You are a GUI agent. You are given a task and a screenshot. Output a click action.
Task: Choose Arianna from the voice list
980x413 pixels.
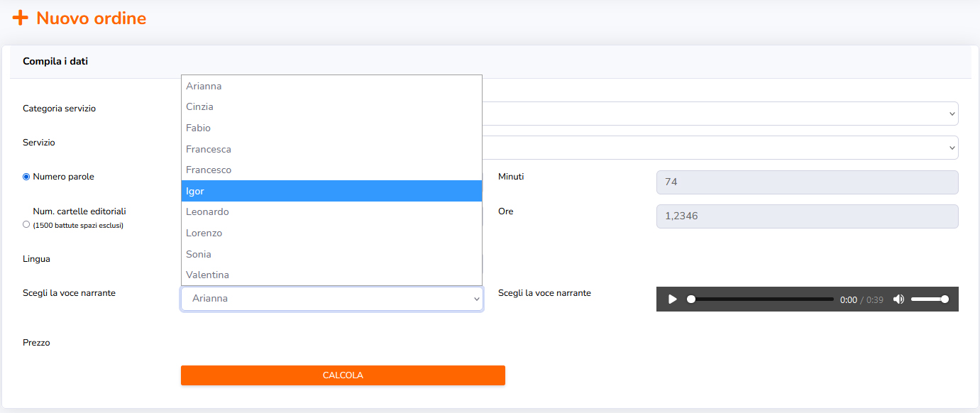331,86
